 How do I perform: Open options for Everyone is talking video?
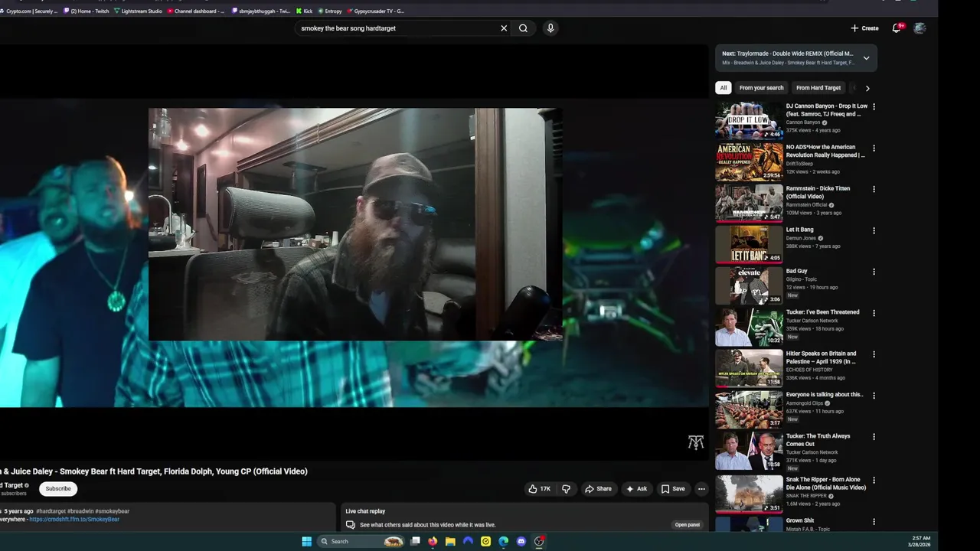874,396
